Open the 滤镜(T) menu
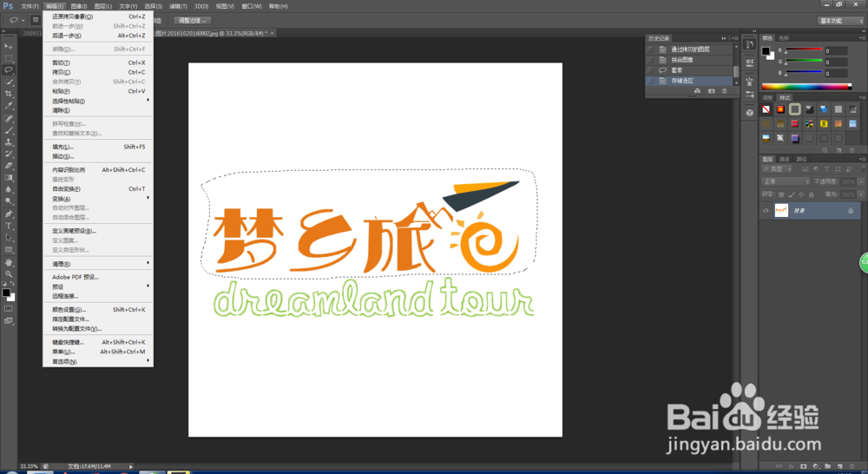Viewport: 868px width, 474px height. [x=178, y=6]
